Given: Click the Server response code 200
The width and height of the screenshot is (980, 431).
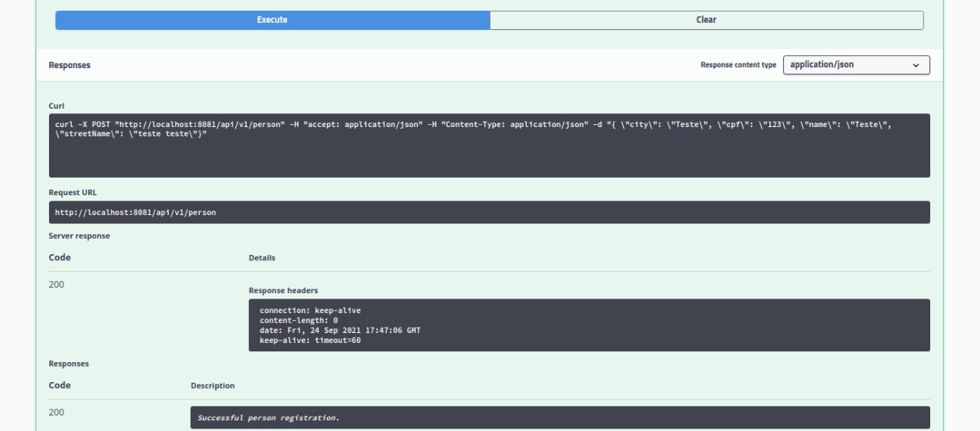Looking at the screenshot, I should (x=57, y=285).
